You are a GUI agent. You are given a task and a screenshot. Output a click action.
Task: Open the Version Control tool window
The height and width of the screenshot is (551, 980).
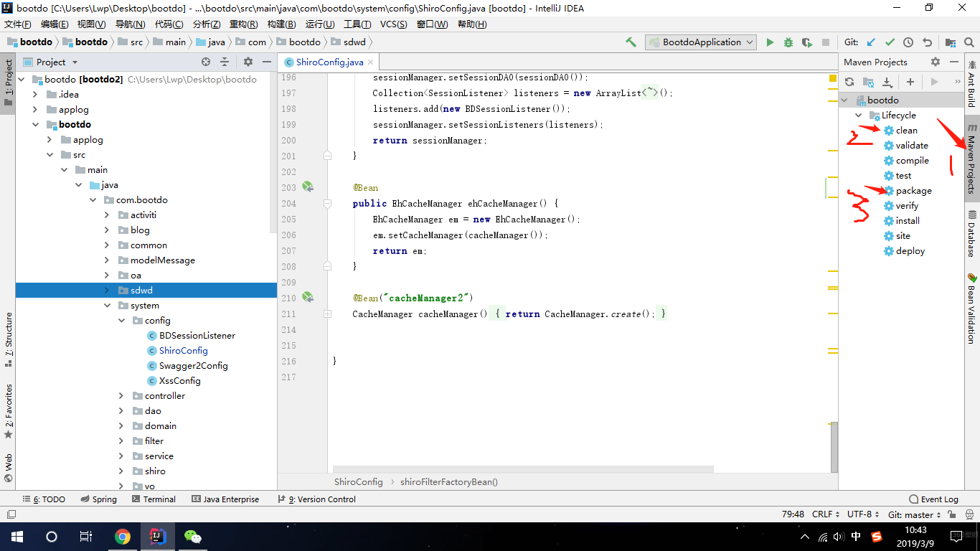pyautogui.click(x=317, y=499)
